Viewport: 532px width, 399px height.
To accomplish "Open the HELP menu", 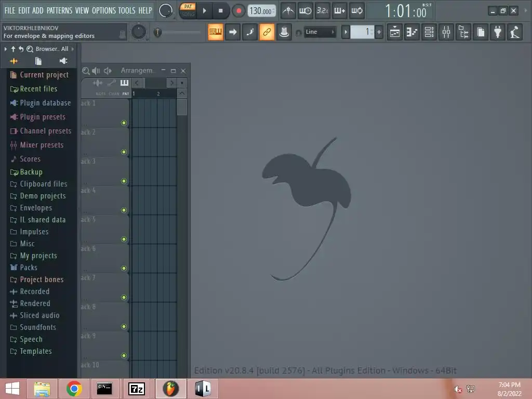I will pyautogui.click(x=145, y=10).
